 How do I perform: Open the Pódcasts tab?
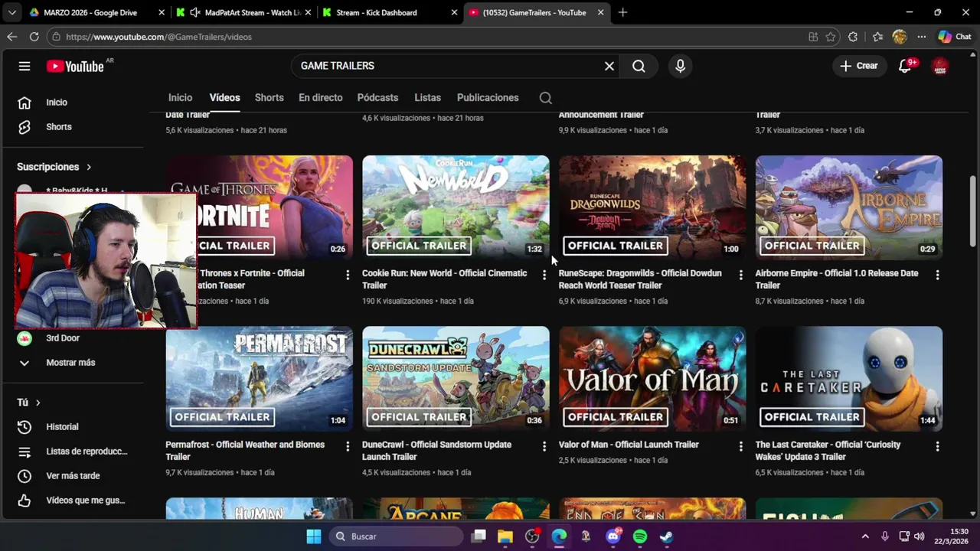click(377, 98)
